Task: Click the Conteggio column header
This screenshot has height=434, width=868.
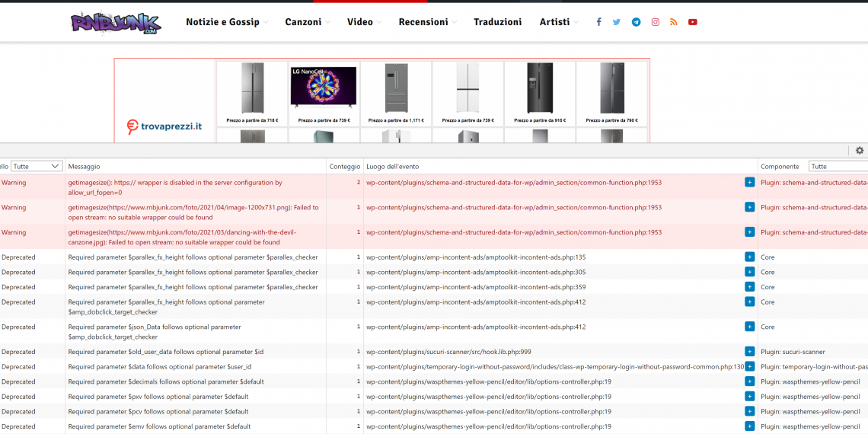Action: (345, 166)
